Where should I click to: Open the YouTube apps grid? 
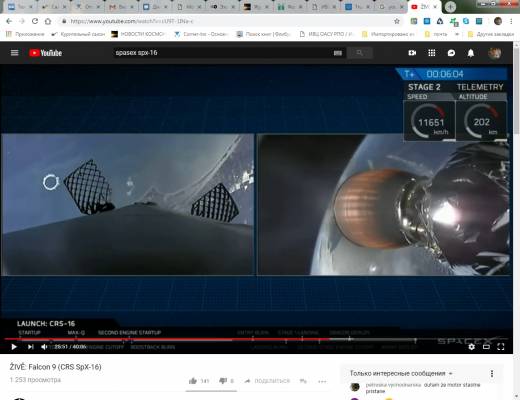tap(431, 53)
